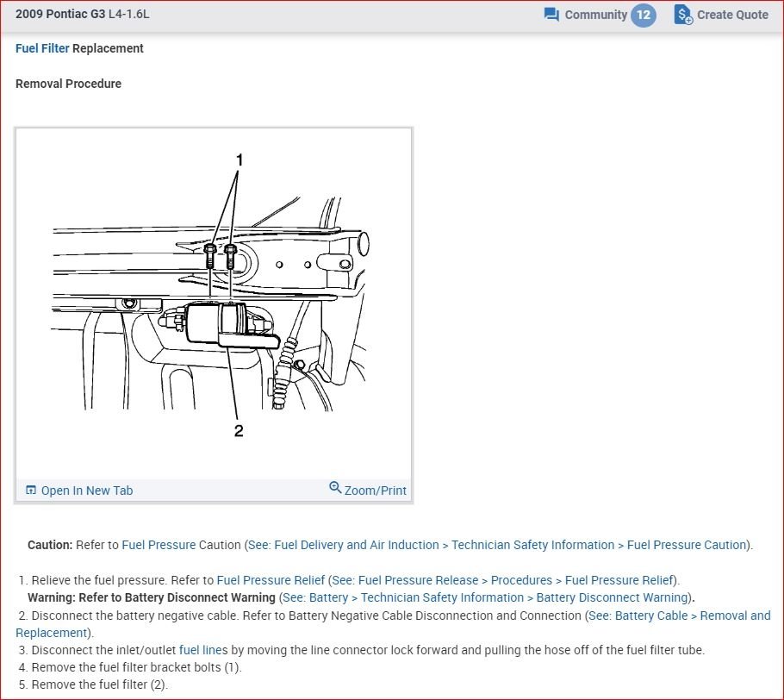Open Fuel Pressure Relief link in step 1
Image resolution: width=784 pixels, height=700 pixels.
tap(271, 580)
